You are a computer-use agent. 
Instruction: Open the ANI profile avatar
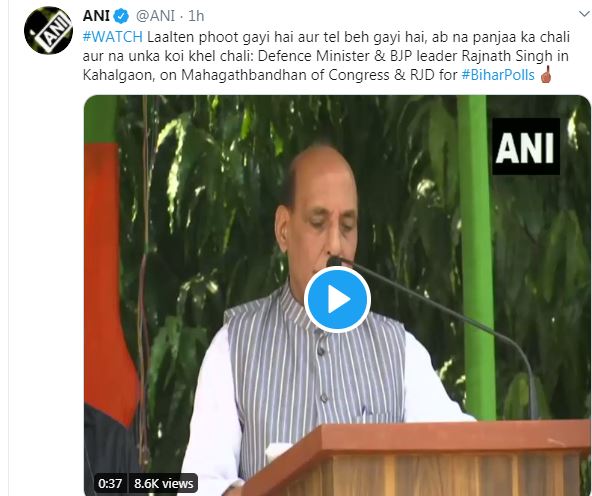pyautogui.click(x=48, y=30)
